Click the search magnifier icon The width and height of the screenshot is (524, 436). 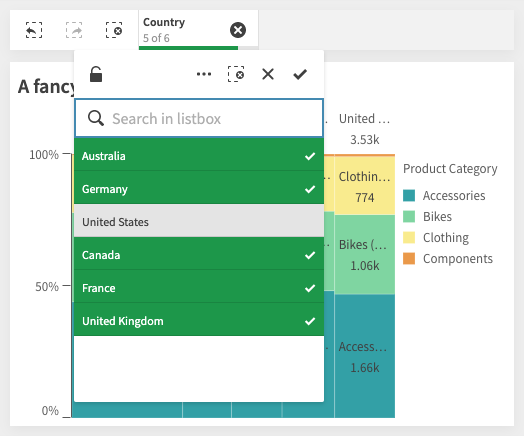[96, 118]
